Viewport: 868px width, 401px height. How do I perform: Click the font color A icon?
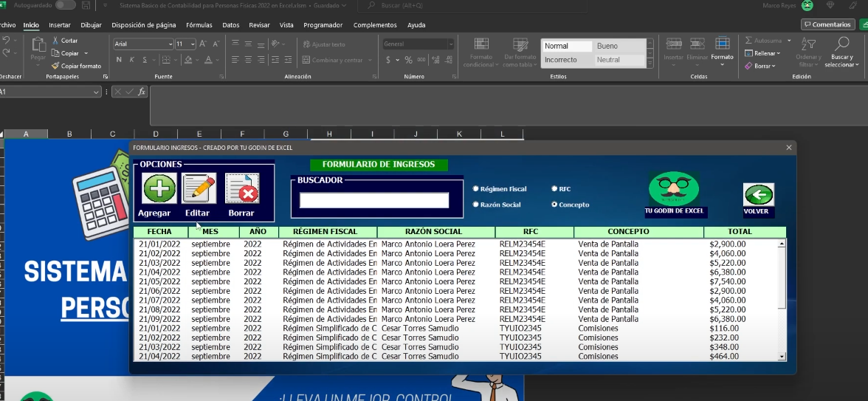pos(208,60)
